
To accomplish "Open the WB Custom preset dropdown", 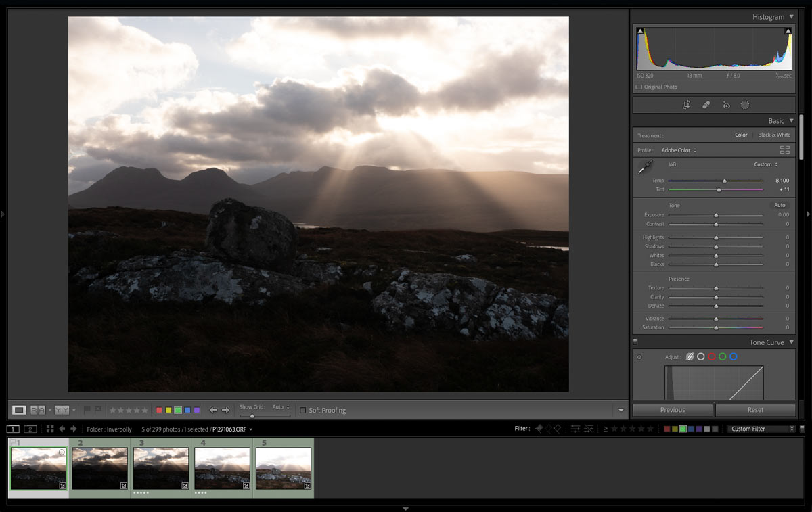I will click(766, 164).
